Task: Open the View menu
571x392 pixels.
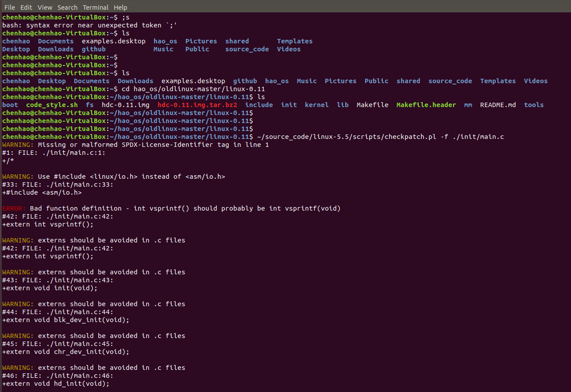Action: pyautogui.click(x=45, y=7)
